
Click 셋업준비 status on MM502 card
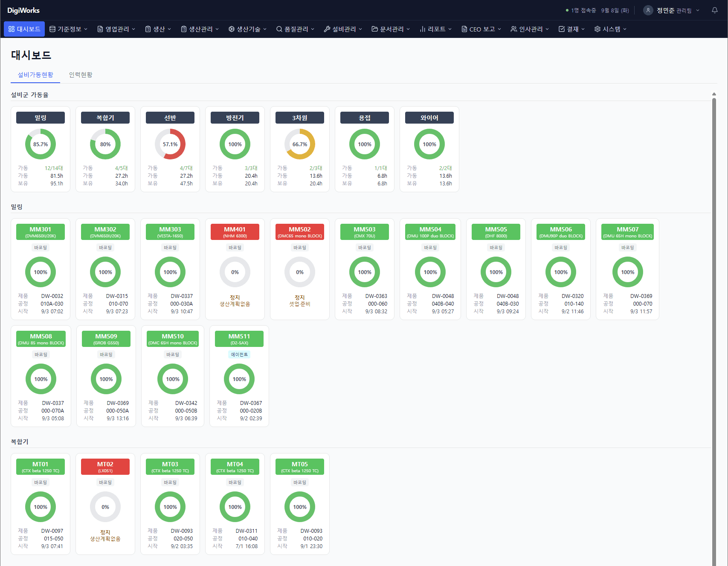coord(300,304)
